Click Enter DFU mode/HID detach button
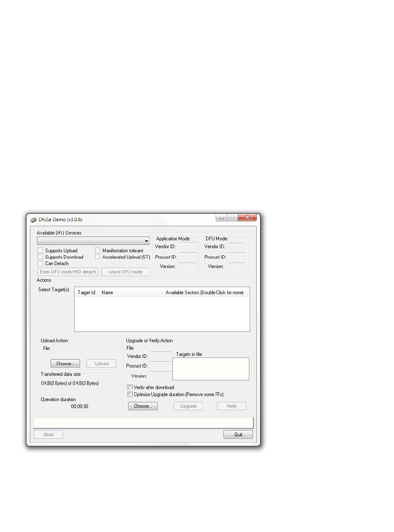The height and width of the screenshot is (532, 394). [x=68, y=272]
